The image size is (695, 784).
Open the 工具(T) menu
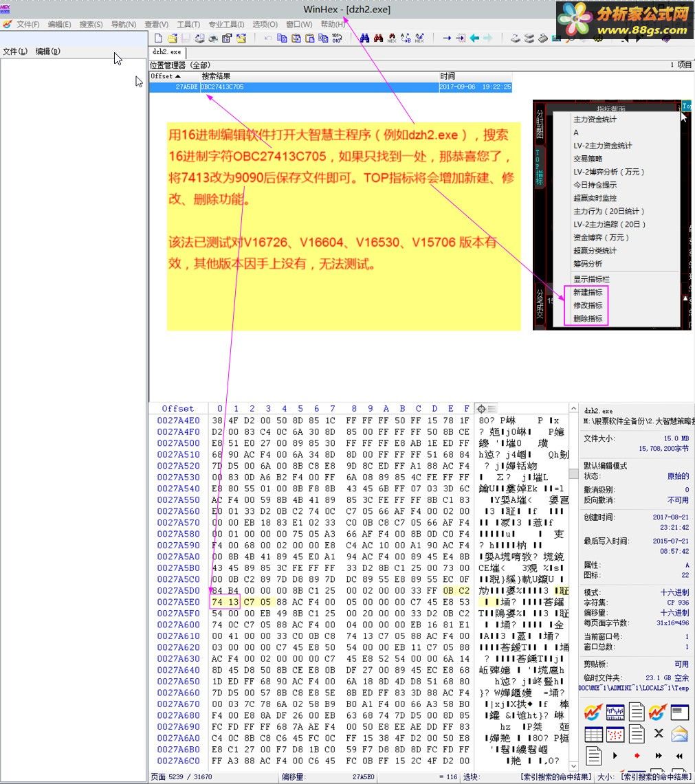tap(188, 24)
